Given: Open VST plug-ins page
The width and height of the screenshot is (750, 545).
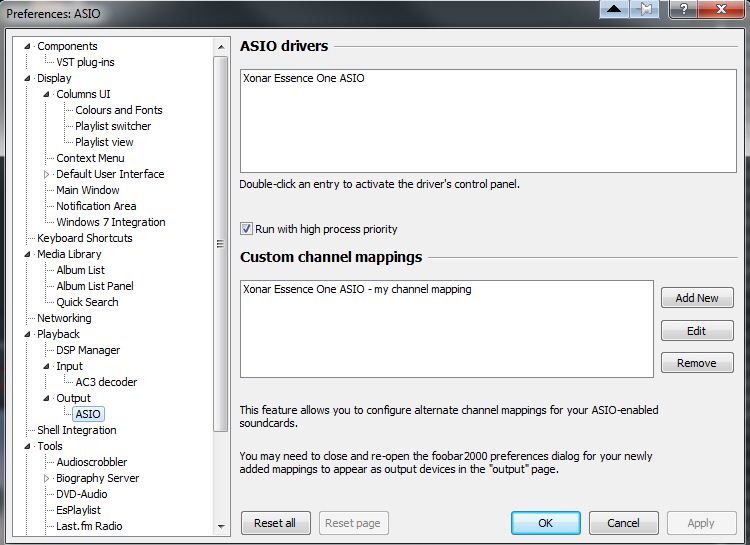Looking at the screenshot, I should point(85,62).
